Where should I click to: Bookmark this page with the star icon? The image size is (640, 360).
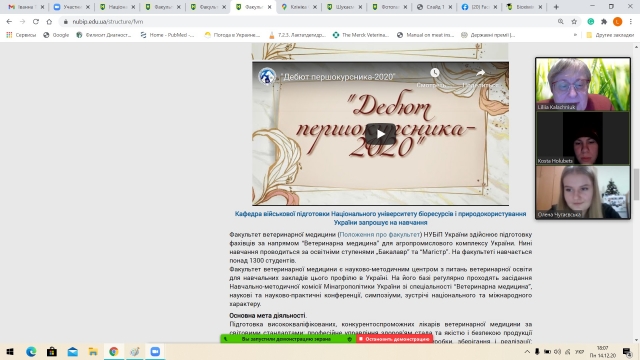[574, 22]
